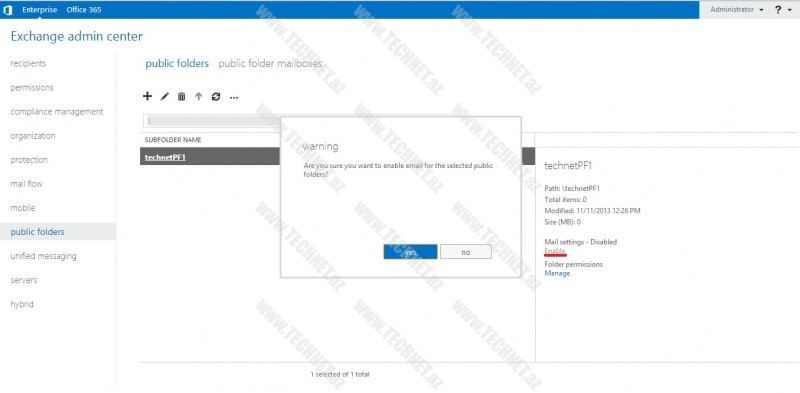Screen dimensions: 800x393
Task: Open hybrid configuration section
Action: [22, 304]
